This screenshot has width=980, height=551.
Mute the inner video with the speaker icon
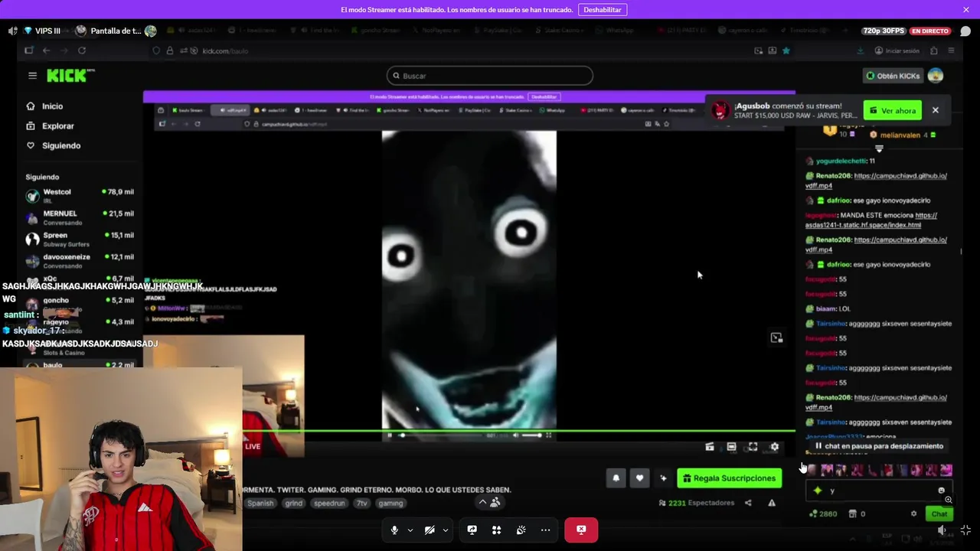[x=515, y=435]
